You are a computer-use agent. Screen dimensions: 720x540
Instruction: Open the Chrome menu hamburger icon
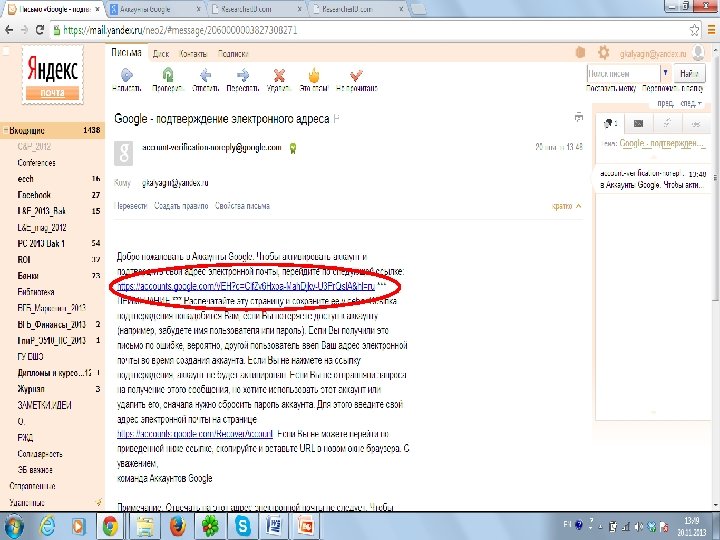point(713,30)
